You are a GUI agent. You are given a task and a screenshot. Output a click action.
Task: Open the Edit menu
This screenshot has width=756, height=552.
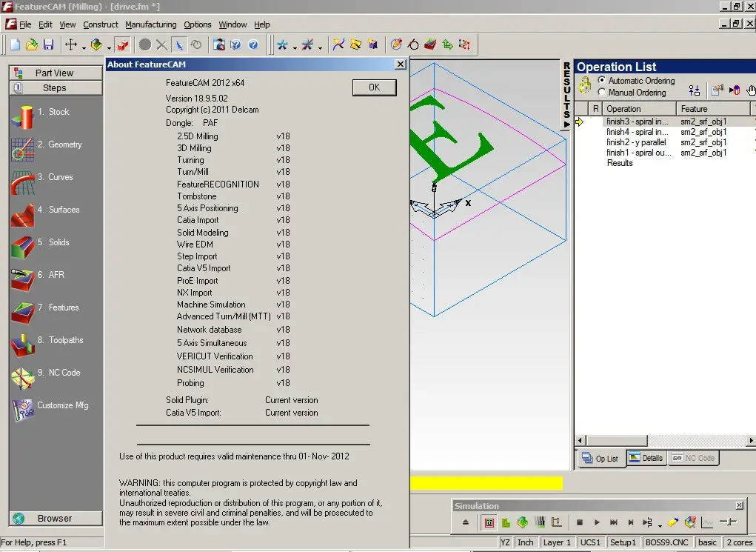[45, 24]
